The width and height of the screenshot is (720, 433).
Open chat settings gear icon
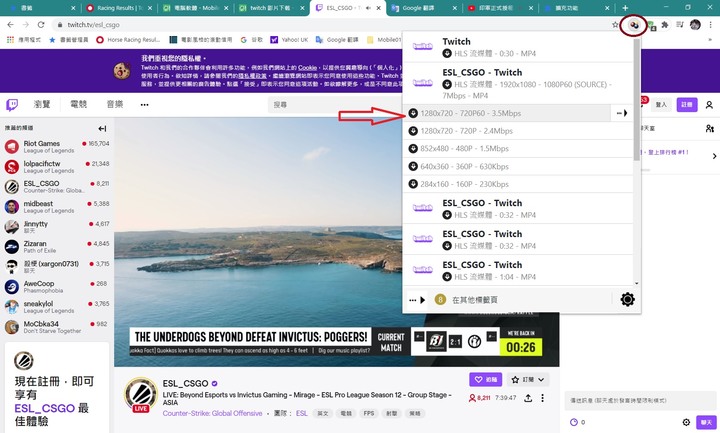(x=686, y=422)
